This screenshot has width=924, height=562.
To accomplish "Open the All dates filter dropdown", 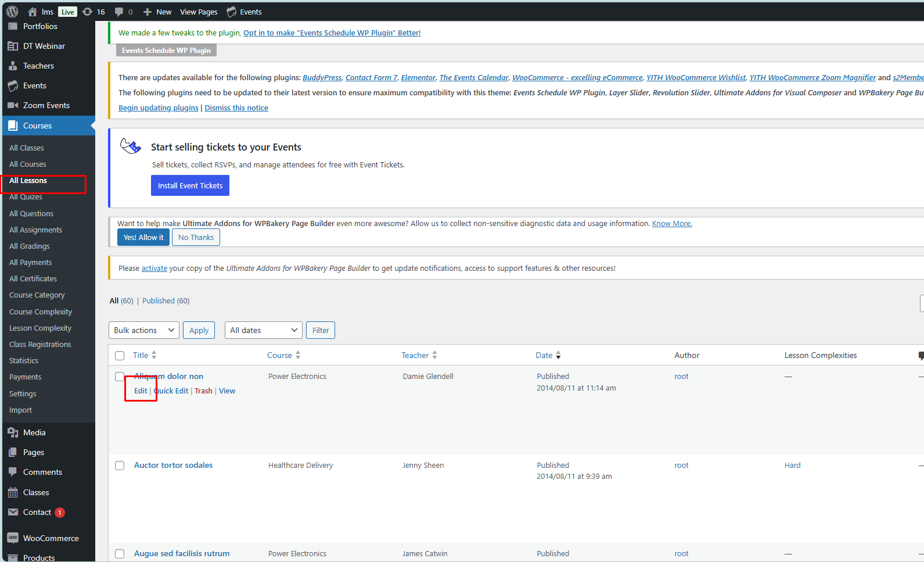I will pos(263,330).
